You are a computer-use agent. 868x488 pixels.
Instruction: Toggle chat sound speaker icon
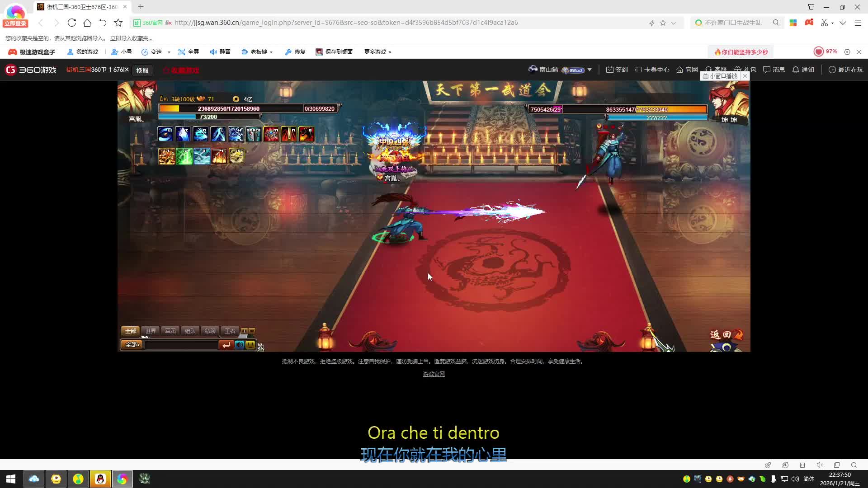click(x=239, y=345)
